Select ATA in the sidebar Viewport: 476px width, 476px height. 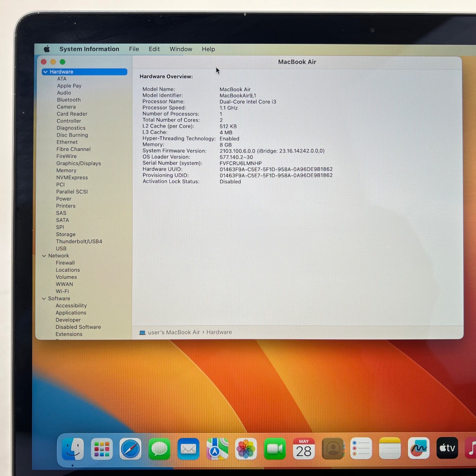click(x=62, y=79)
